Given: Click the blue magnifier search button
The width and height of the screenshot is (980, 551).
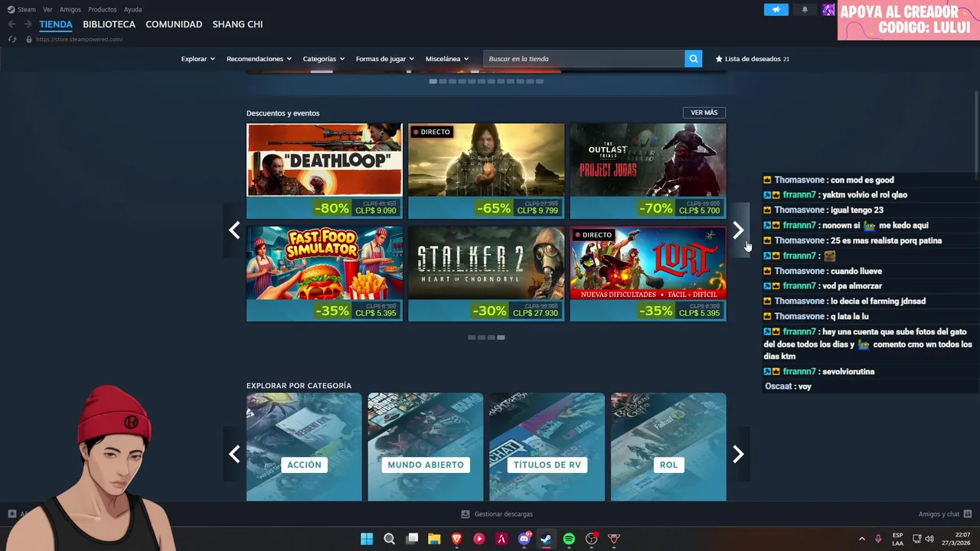Looking at the screenshot, I should click(x=694, y=59).
